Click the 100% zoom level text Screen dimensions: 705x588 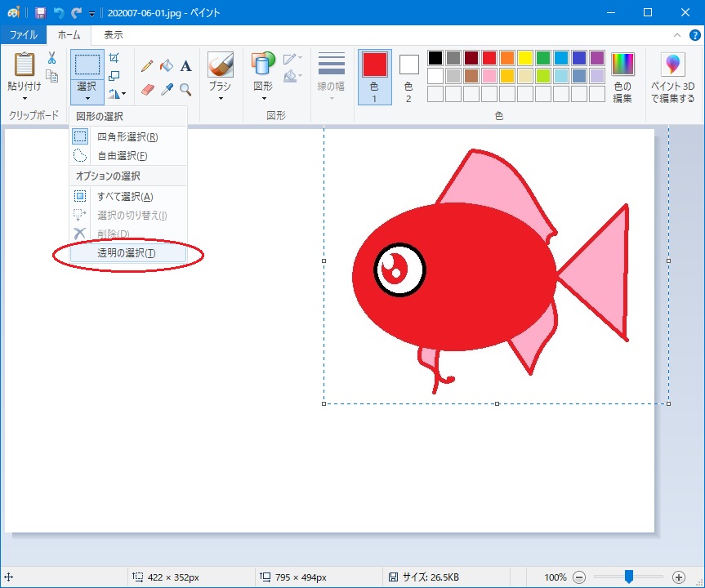coord(556,577)
